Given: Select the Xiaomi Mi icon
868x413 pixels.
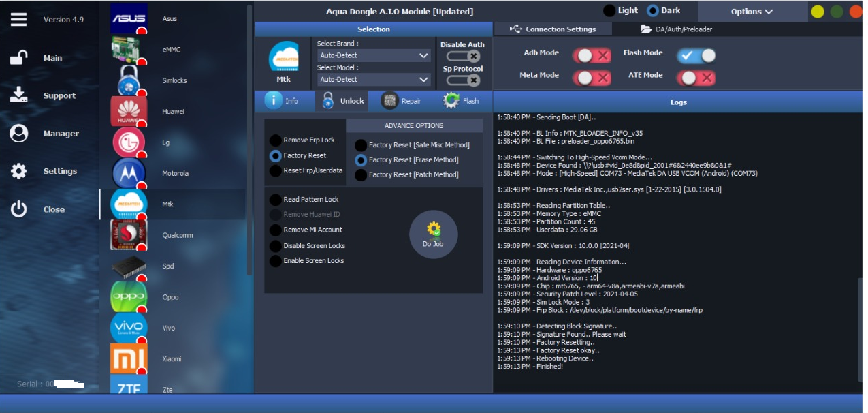Looking at the screenshot, I should [129, 359].
